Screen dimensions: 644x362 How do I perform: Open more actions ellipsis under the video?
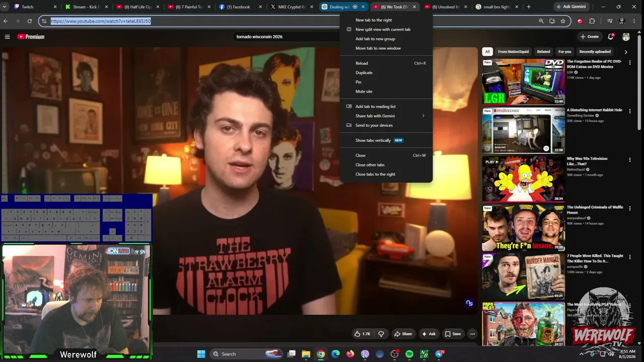472,334
